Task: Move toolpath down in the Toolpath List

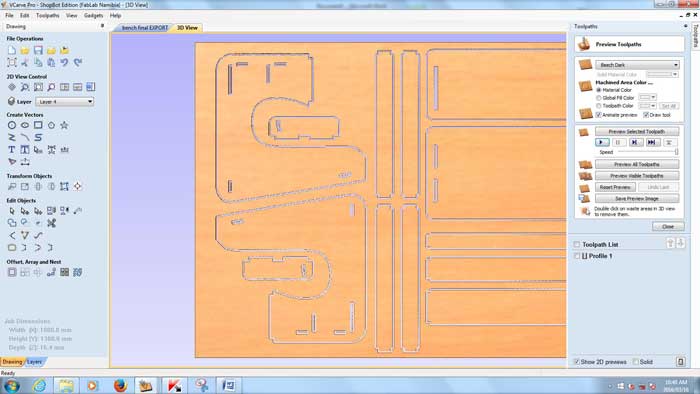Action: 680,243
